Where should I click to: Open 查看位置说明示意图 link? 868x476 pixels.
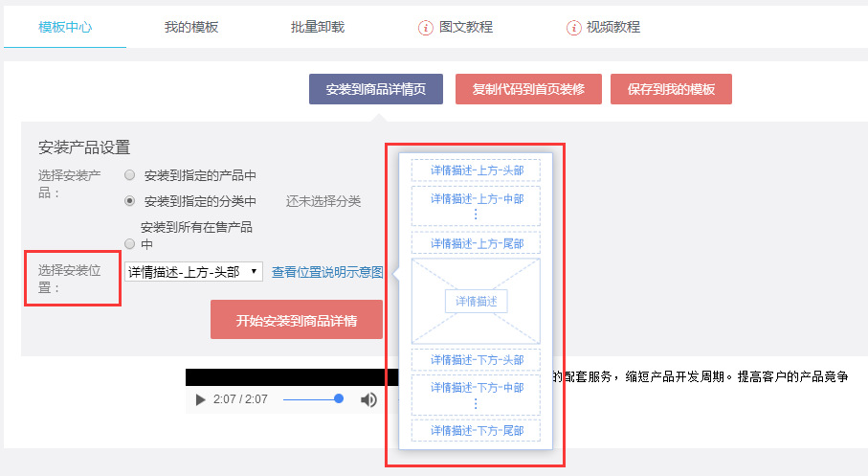pos(327,272)
